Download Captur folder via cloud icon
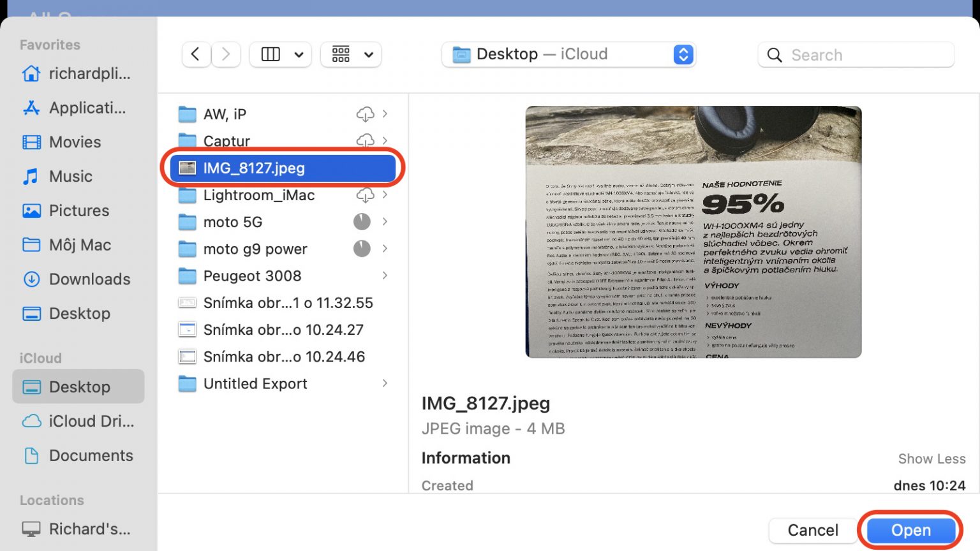The image size is (980, 551). coord(365,141)
